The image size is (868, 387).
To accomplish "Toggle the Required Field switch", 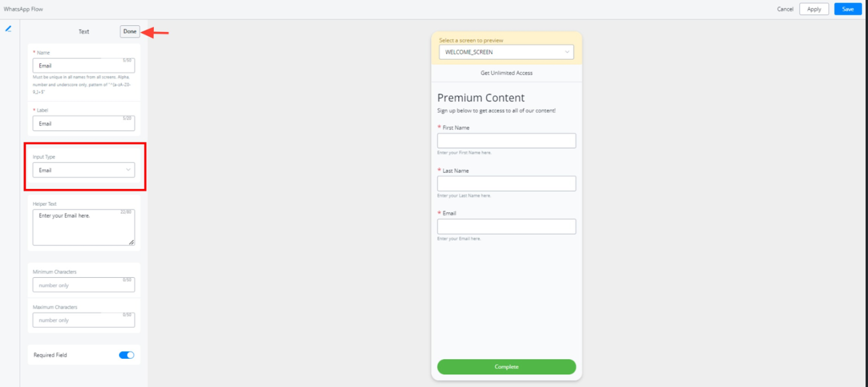I will (127, 355).
